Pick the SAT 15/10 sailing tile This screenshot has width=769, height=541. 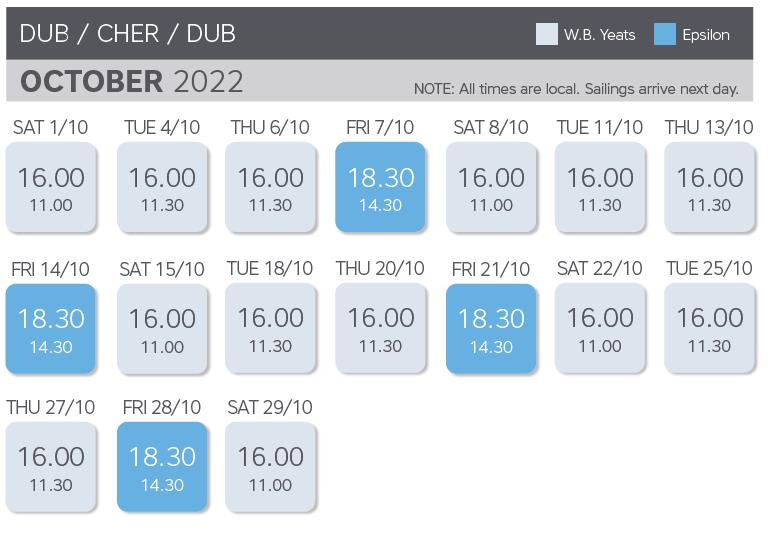coord(162,329)
